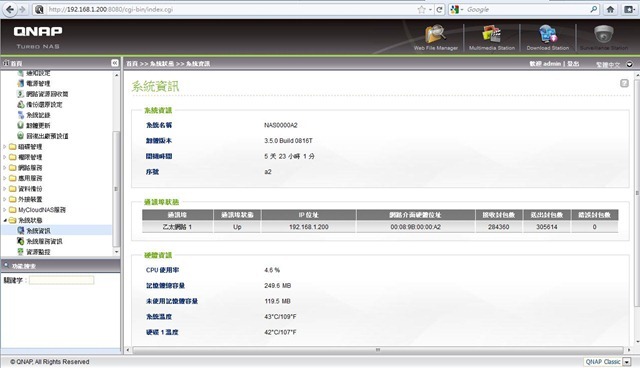Open 系統服務資訊 system service info

click(x=40, y=241)
